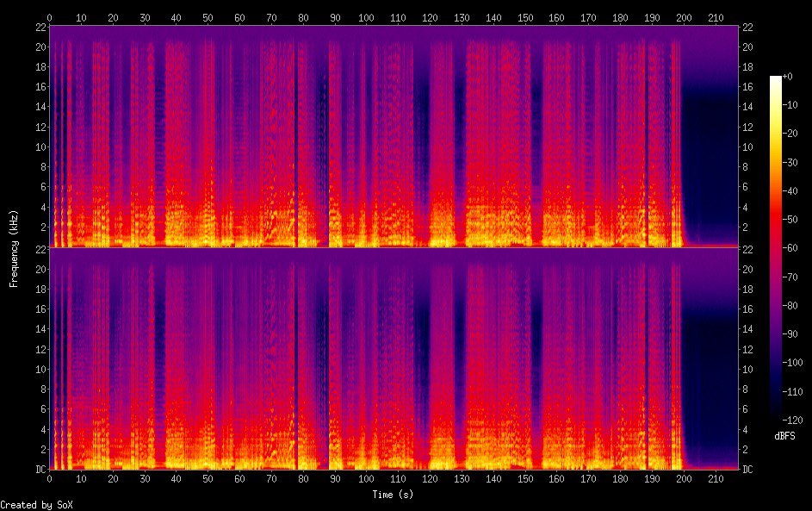
Task: Click the "210" tick on the top time axis
Action: click(x=716, y=17)
